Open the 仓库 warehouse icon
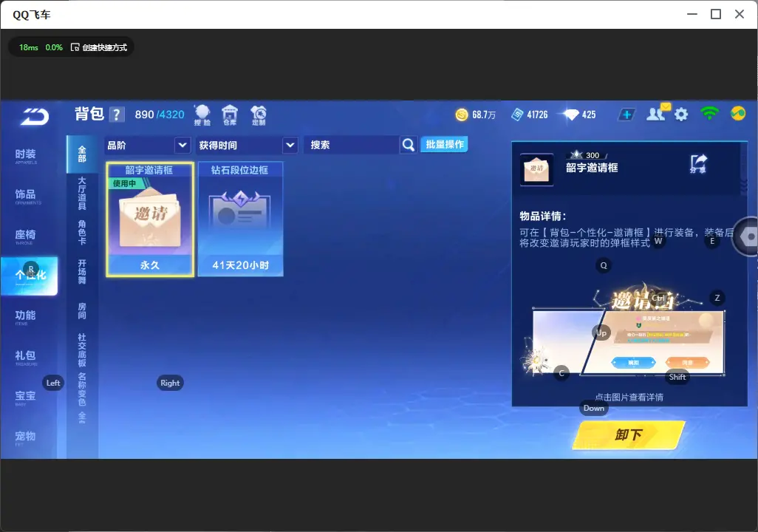Image resolution: width=758 pixels, height=532 pixels. 230,115
